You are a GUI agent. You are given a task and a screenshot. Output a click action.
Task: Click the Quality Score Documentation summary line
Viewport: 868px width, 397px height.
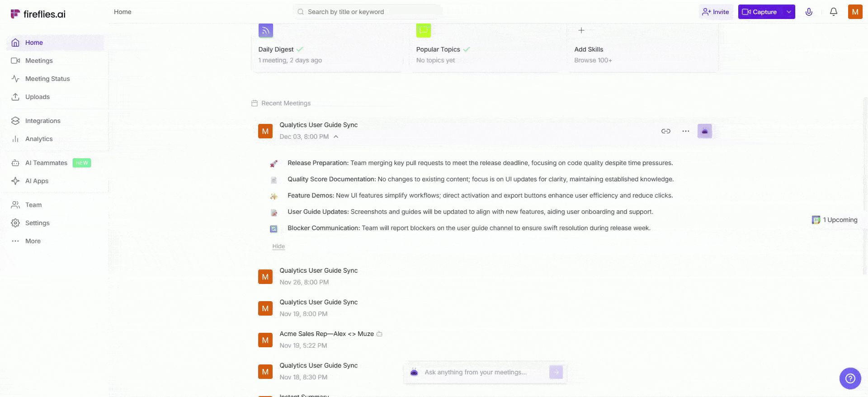(481, 179)
